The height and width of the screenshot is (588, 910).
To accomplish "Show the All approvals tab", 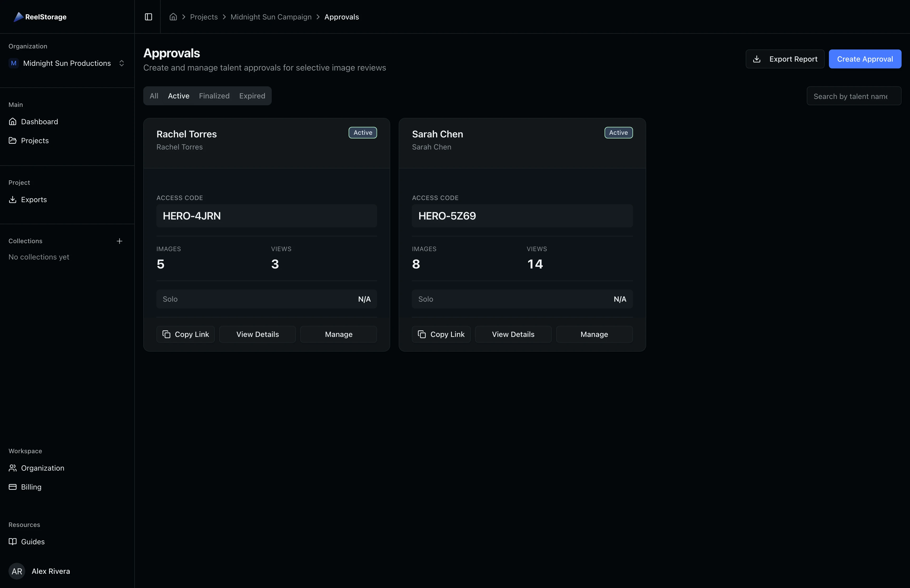I will pos(154,96).
